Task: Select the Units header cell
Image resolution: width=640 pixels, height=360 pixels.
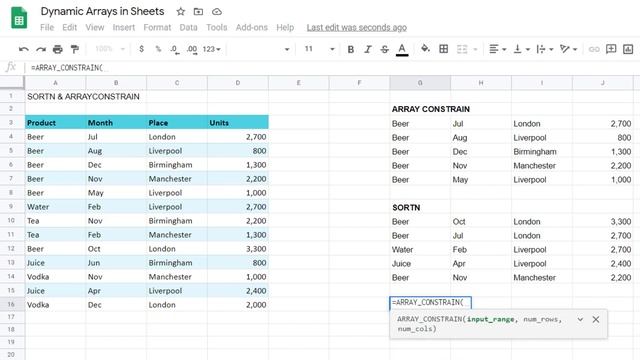Action: pos(238,122)
